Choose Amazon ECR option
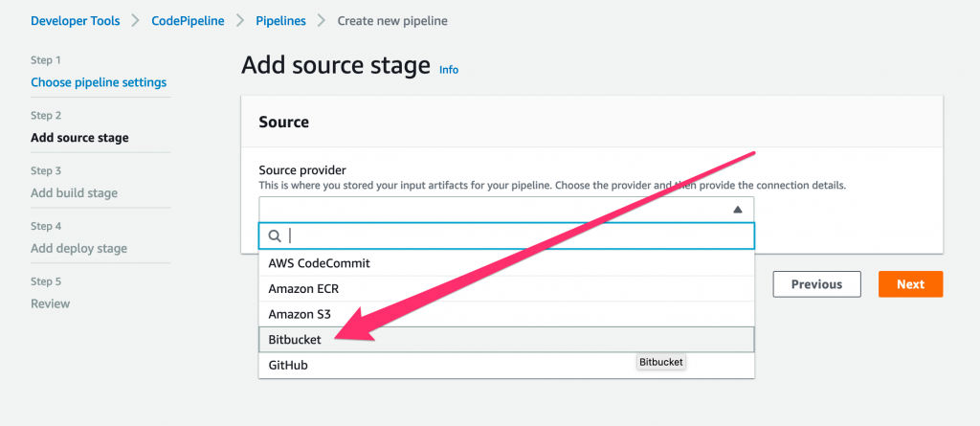The height and width of the screenshot is (426, 980). (x=507, y=288)
